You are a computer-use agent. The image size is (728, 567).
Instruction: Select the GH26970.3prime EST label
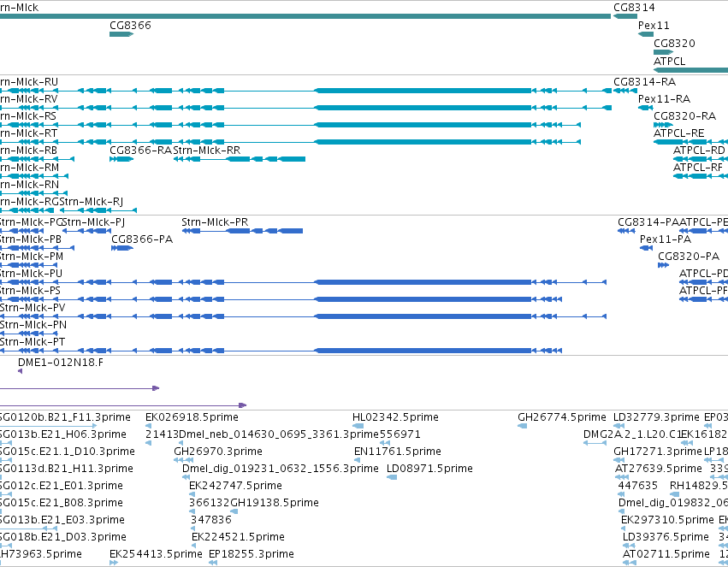point(218,452)
